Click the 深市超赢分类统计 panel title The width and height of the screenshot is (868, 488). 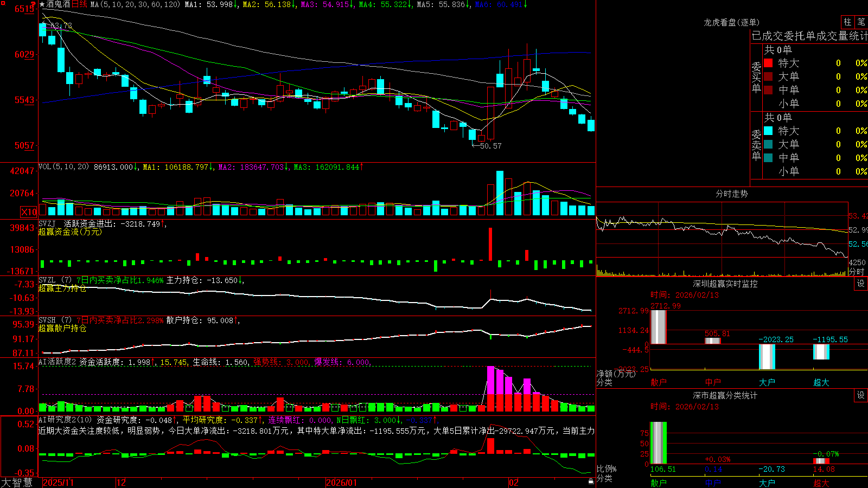tap(725, 395)
